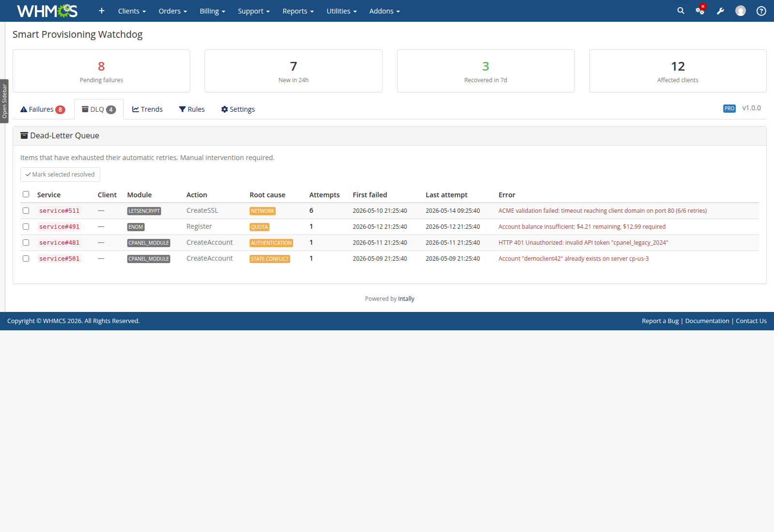Switch to the Trends tab

[x=148, y=109]
